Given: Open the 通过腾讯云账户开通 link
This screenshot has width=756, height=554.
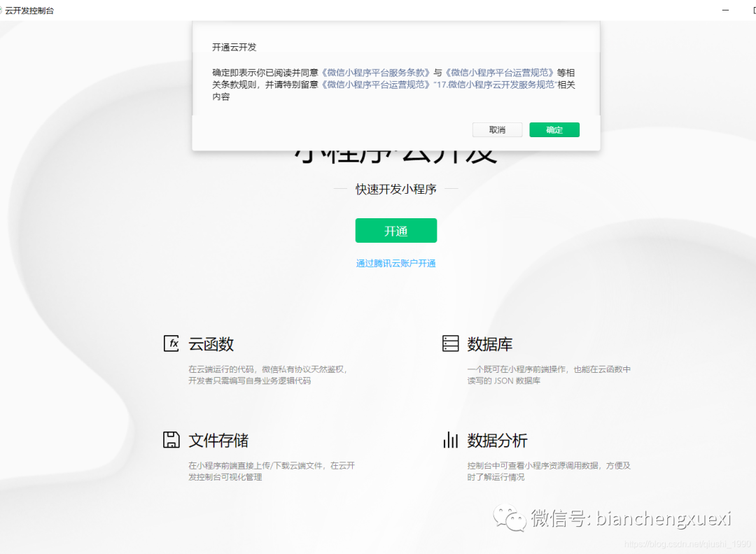Looking at the screenshot, I should (395, 263).
